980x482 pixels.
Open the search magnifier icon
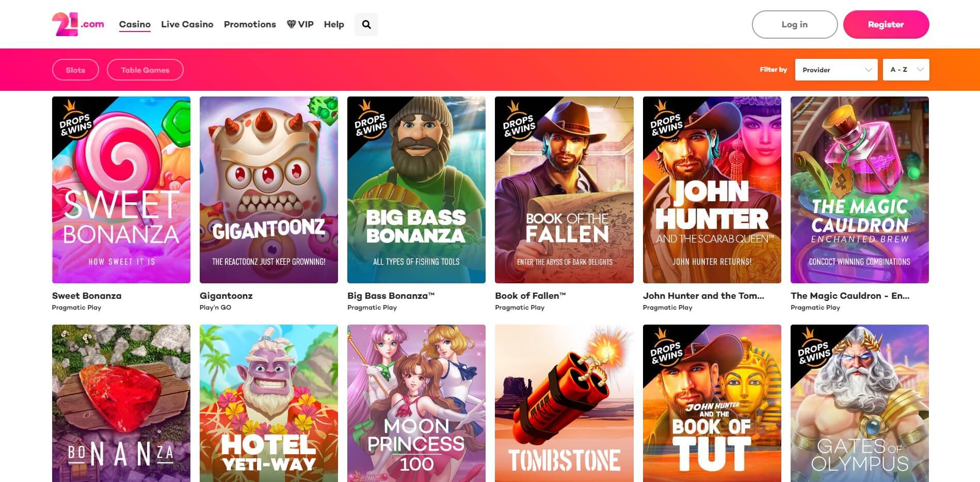point(366,24)
